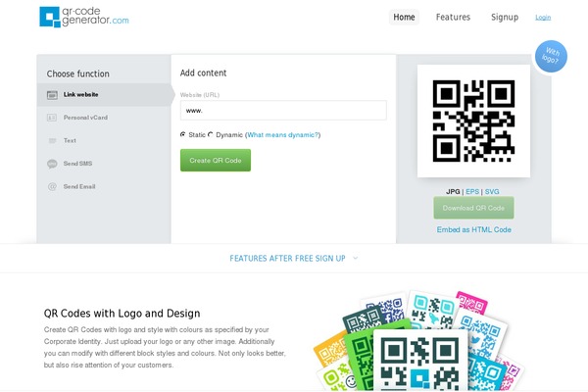Viewport: 588px width, 392px height.
Task: Select the Link website function label
Action: pyautogui.click(x=81, y=94)
